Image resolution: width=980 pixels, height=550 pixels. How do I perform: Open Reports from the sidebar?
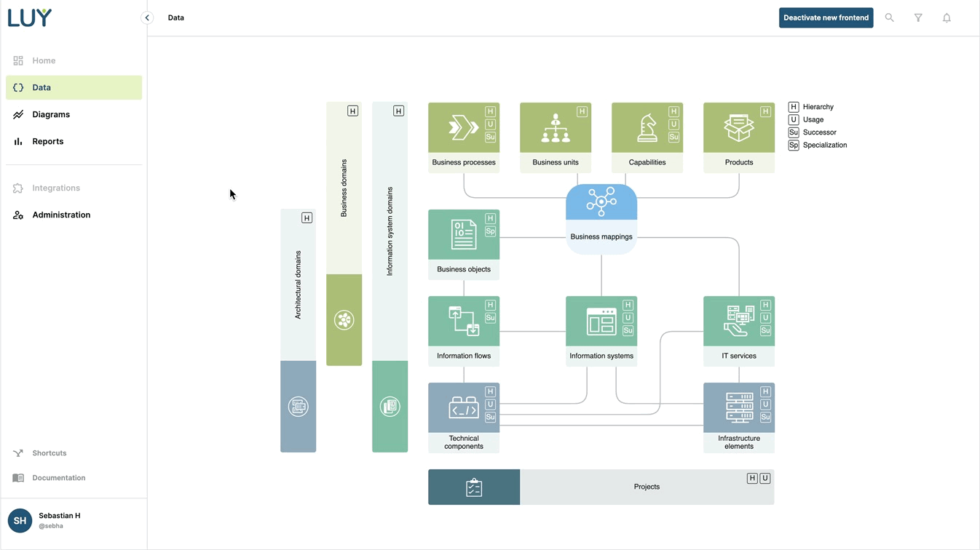pos(48,141)
